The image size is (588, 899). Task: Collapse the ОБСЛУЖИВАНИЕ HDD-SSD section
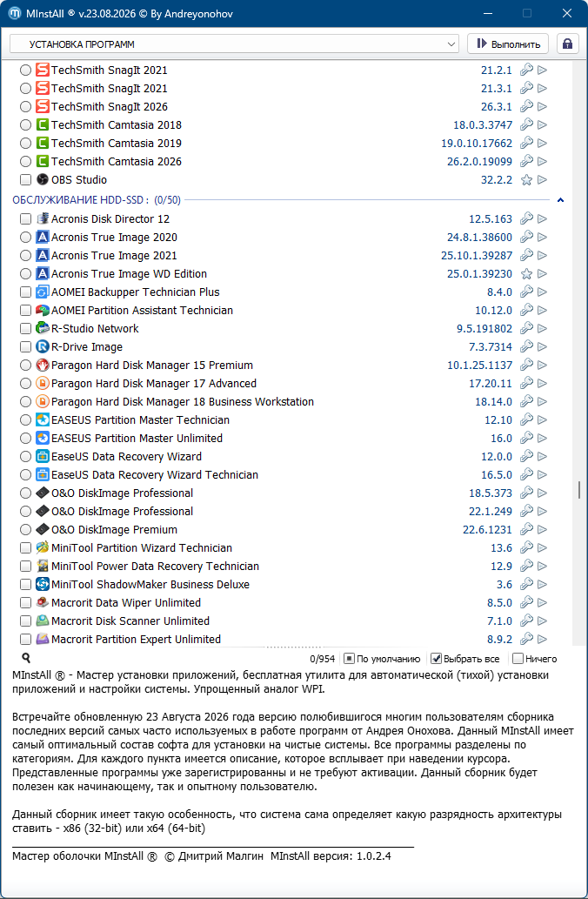coord(560,200)
